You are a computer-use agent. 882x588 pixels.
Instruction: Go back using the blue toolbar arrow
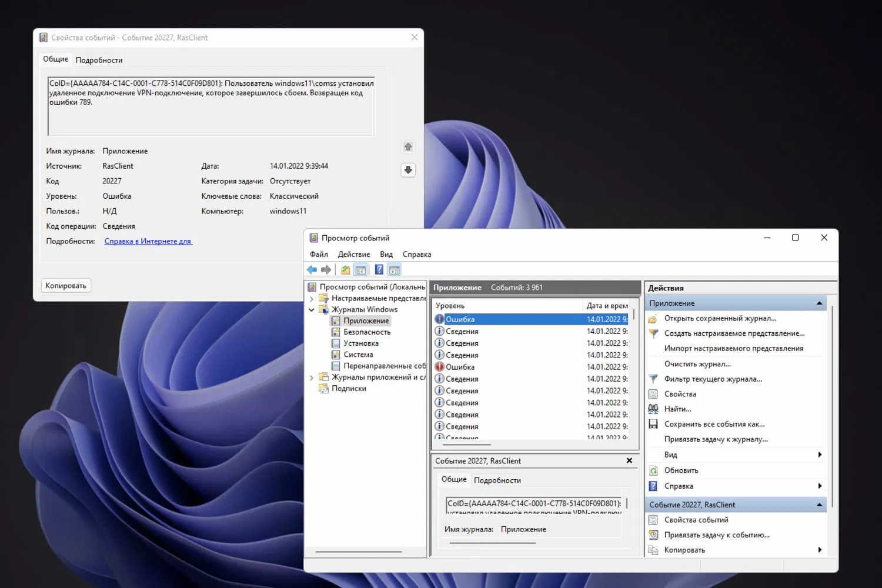[312, 270]
